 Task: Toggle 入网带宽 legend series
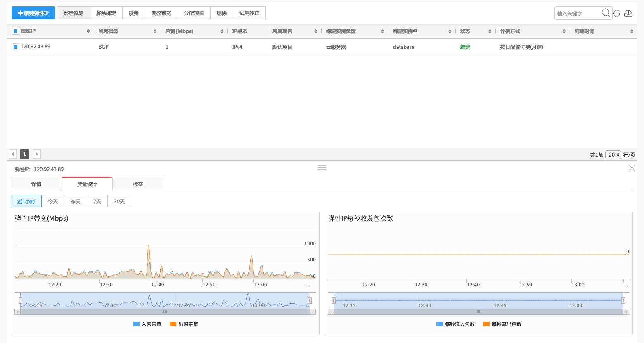tap(147, 324)
